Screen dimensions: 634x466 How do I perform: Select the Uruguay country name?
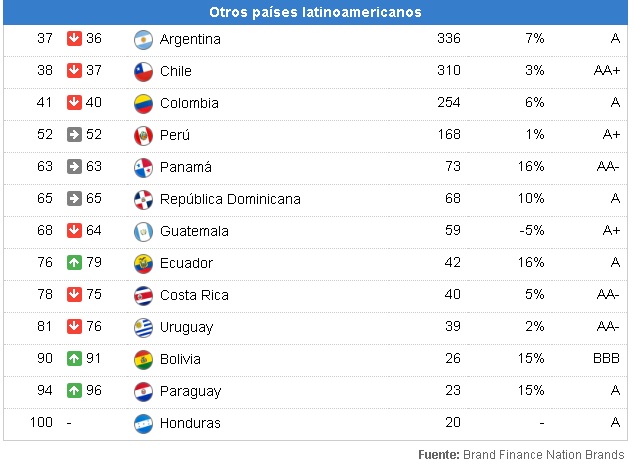pyautogui.click(x=188, y=328)
